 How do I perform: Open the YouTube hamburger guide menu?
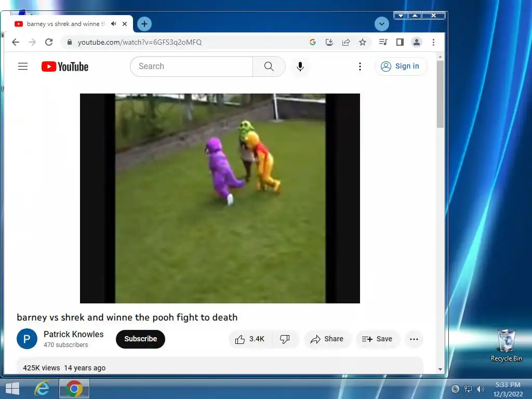[23, 66]
